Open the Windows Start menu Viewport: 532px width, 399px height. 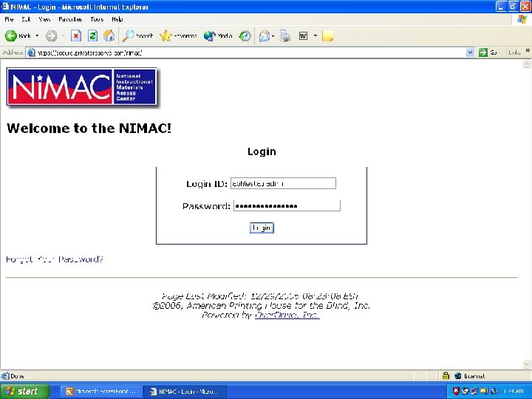click(x=24, y=391)
